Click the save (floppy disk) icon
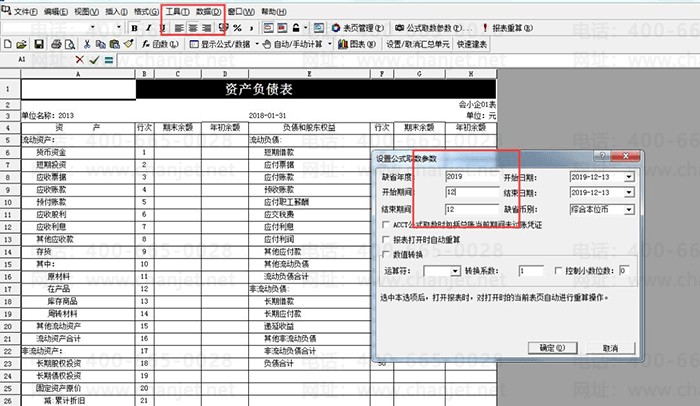Viewport: 700px width, 406px height. click(x=38, y=45)
